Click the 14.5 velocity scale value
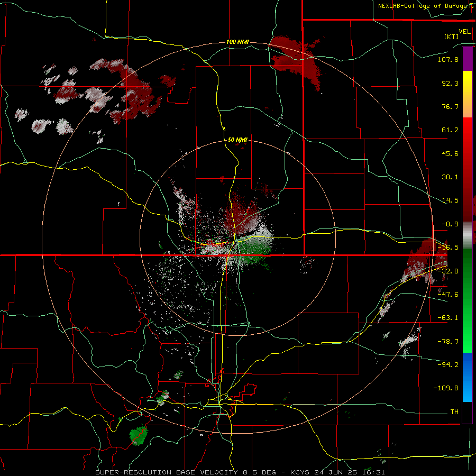This screenshot has height=476, width=476. (x=450, y=200)
